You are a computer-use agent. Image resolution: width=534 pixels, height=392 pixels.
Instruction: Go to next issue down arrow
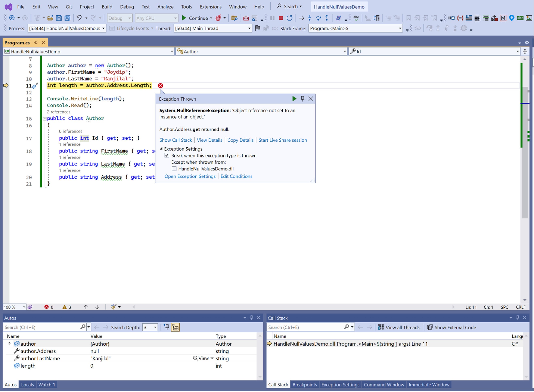(97, 307)
